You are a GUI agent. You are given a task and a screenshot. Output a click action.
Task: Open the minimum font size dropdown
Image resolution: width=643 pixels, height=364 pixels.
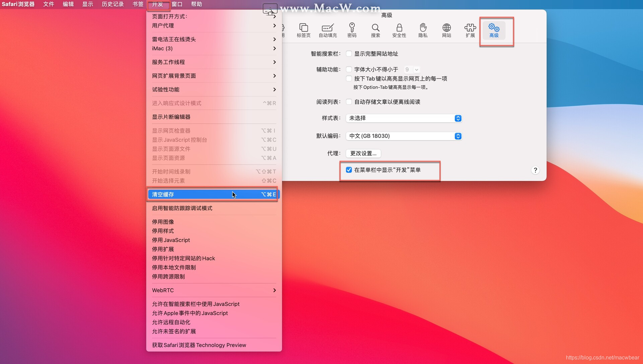point(412,70)
